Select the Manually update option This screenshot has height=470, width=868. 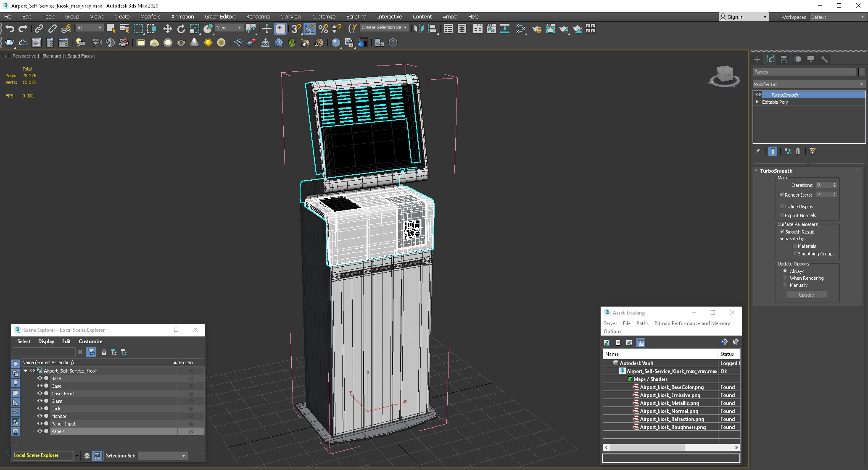785,285
